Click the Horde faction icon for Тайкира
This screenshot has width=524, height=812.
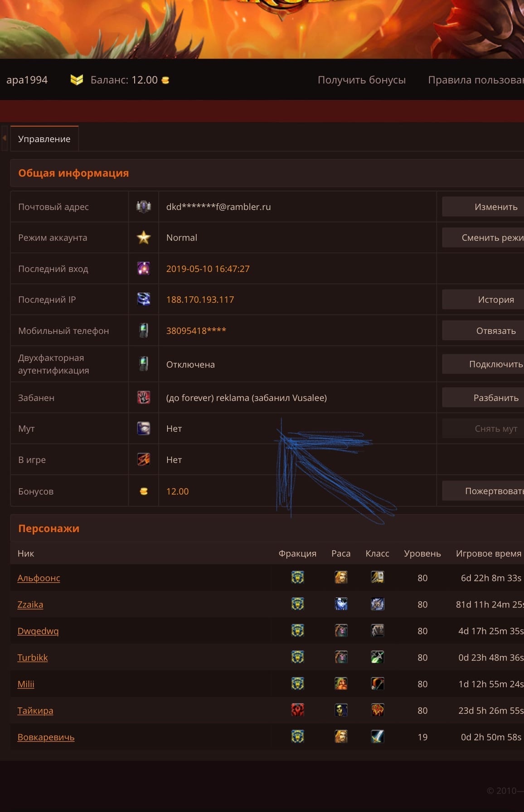pyautogui.click(x=297, y=710)
